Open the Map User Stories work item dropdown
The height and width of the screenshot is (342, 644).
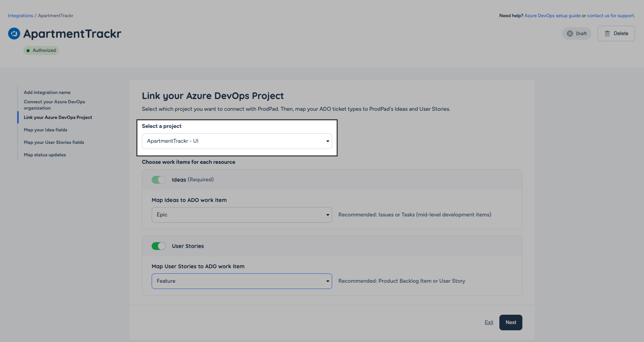(242, 281)
